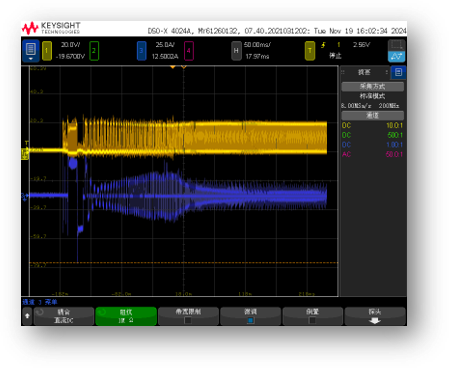Click the 8.00MSa/s sample rate readout
The image size is (449, 368).
point(356,106)
